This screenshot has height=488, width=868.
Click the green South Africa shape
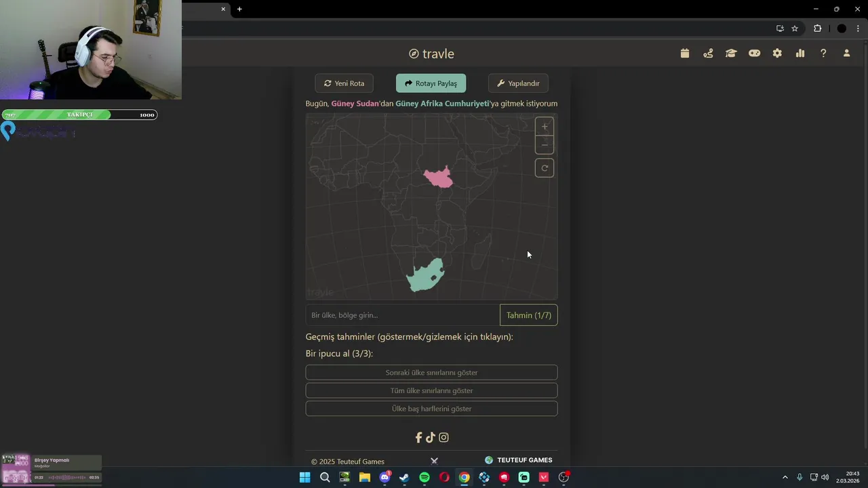425,275
